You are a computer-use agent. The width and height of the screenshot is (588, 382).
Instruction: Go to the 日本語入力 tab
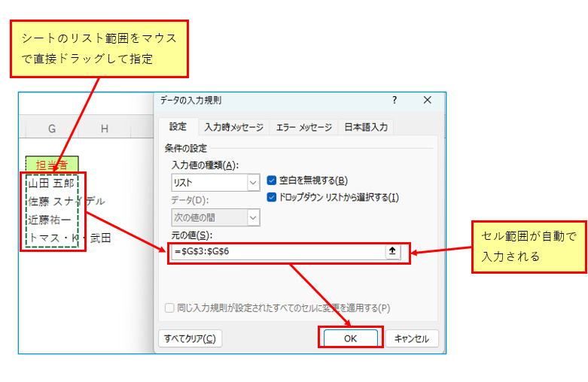tap(366, 127)
